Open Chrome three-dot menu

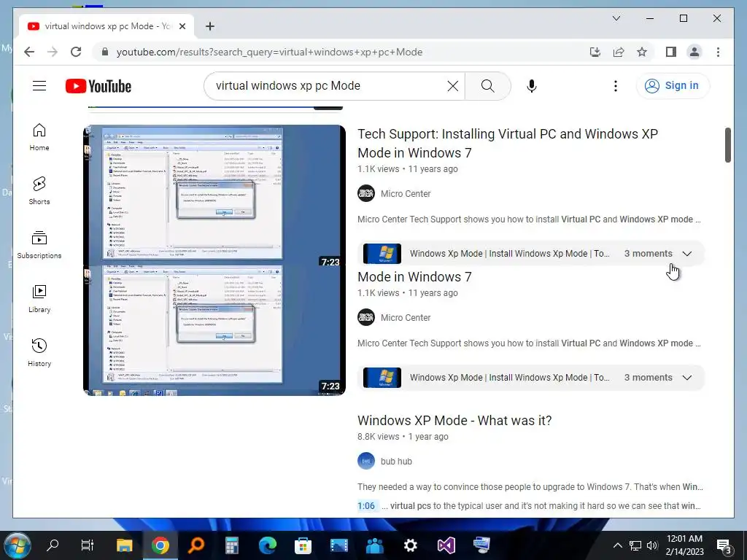coord(718,52)
